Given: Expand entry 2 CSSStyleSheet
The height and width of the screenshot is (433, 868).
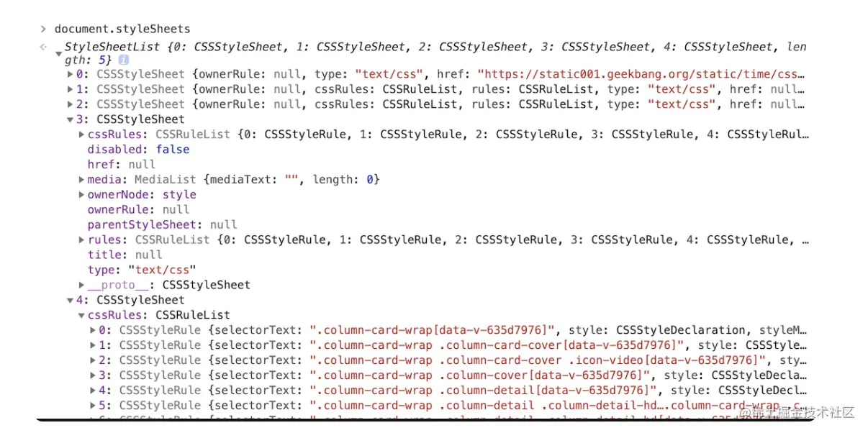Looking at the screenshot, I should pos(70,104).
